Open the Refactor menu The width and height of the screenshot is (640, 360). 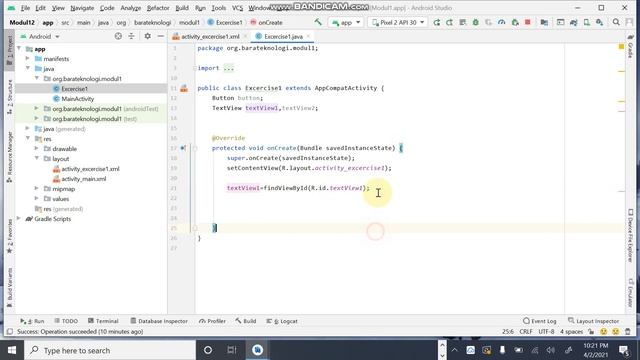[x=158, y=8]
